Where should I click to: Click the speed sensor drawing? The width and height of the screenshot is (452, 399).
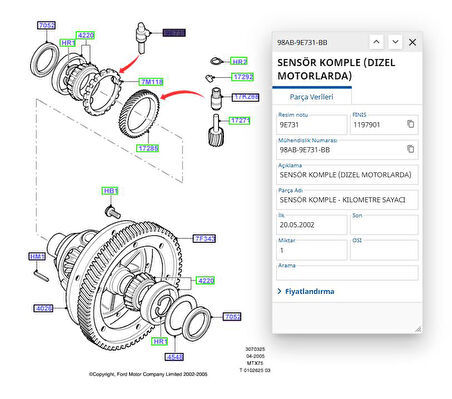point(142,37)
